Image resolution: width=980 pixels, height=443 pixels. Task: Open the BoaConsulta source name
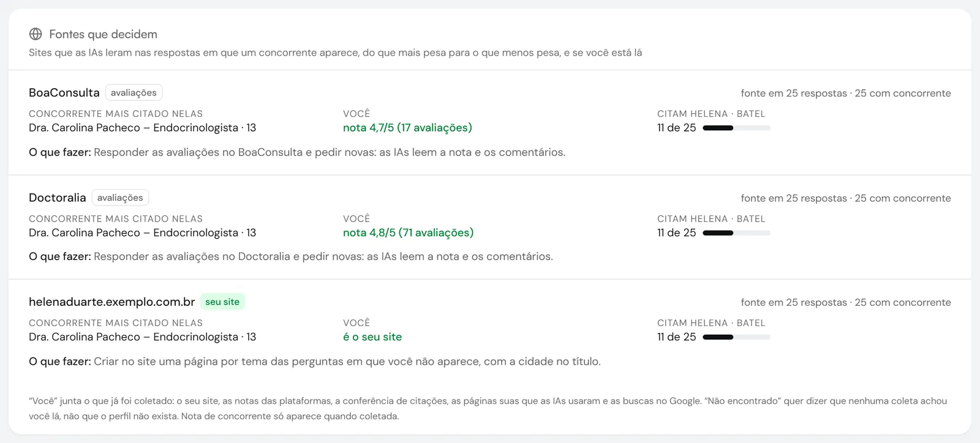click(64, 92)
